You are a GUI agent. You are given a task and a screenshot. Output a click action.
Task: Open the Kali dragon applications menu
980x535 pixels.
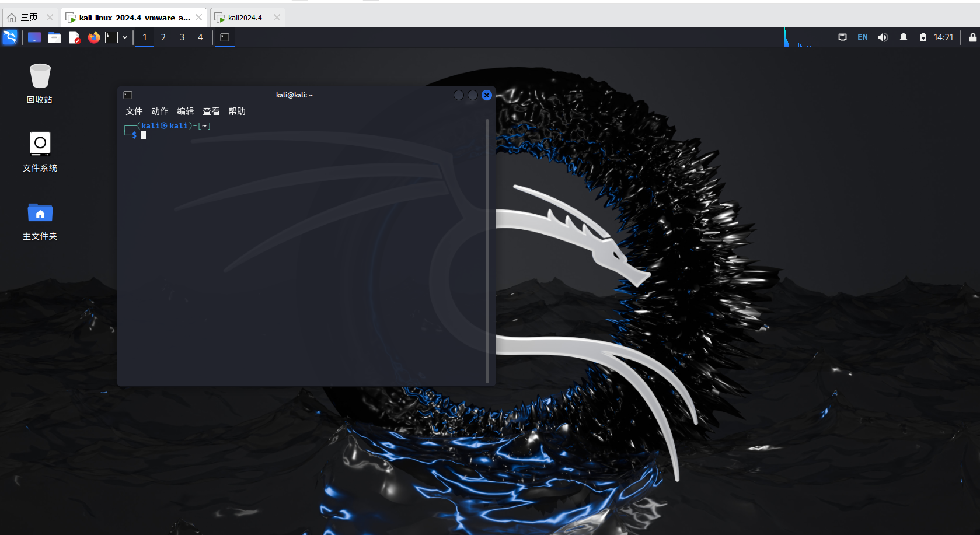tap(10, 37)
